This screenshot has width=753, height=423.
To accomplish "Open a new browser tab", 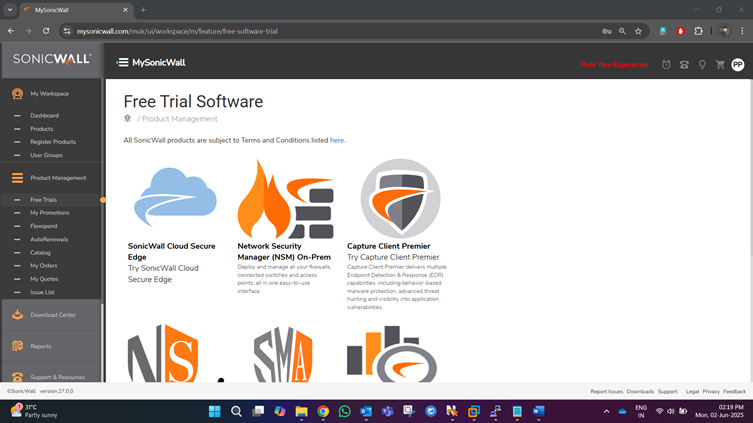I will point(143,10).
